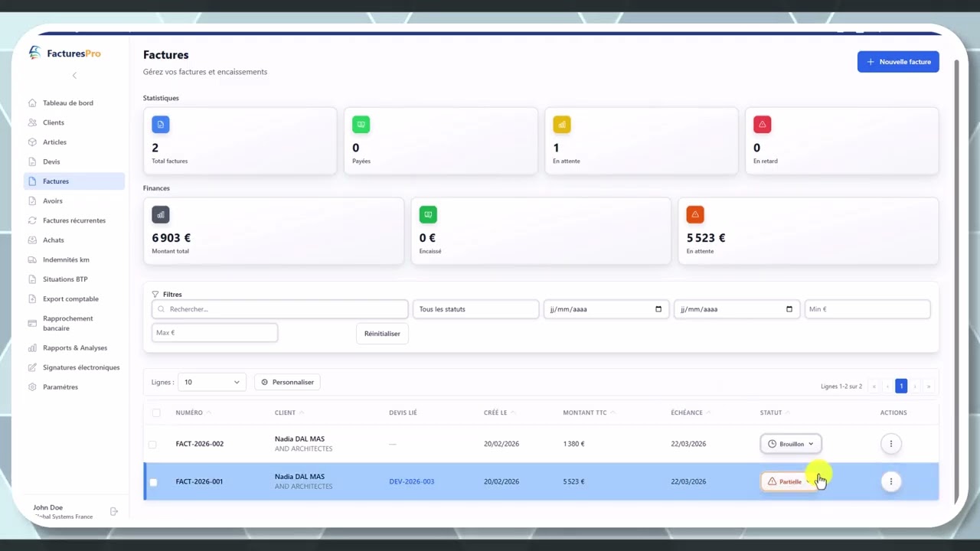Click the Min € amount field

tap(867, 309)
